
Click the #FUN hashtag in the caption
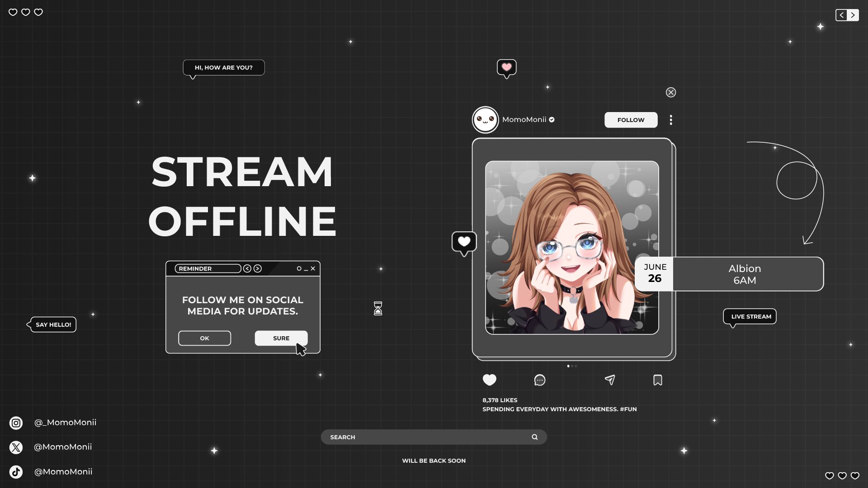tap(628, 409)
